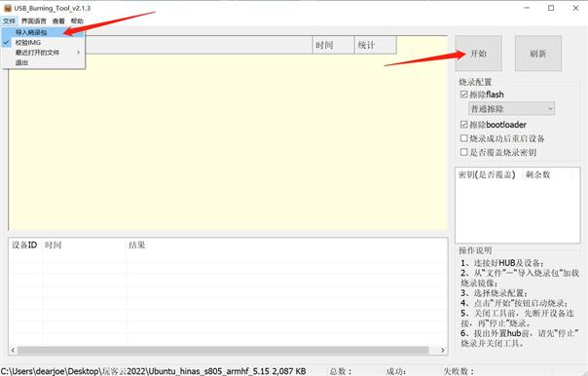Uncheck the 擦除flash checkbox
Screen dimensions: 588x376
tap(464, 94)
